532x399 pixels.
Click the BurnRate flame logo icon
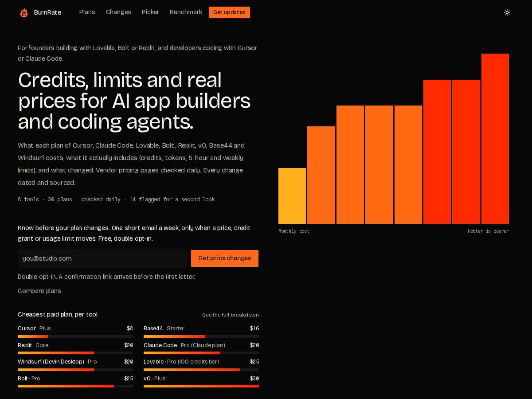[24, 12]
